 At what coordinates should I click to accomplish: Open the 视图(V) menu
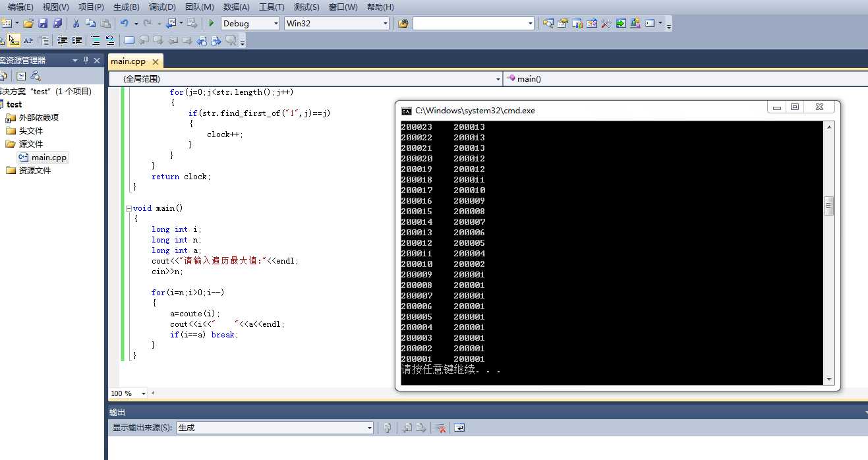tap(55, 7)
